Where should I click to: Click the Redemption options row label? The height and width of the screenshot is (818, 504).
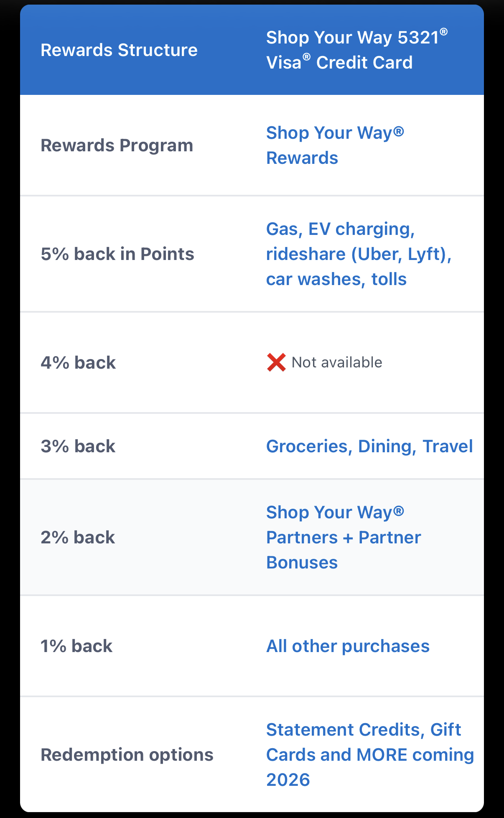(x=127, y=755)
